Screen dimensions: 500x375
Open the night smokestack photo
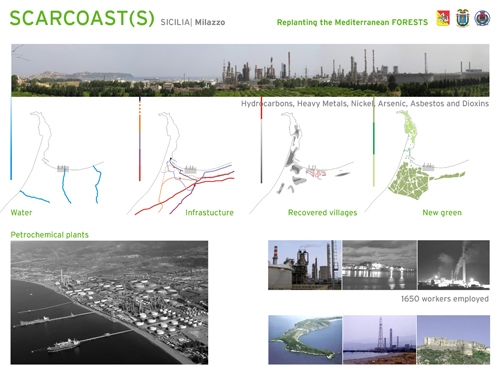pos(454,265)
